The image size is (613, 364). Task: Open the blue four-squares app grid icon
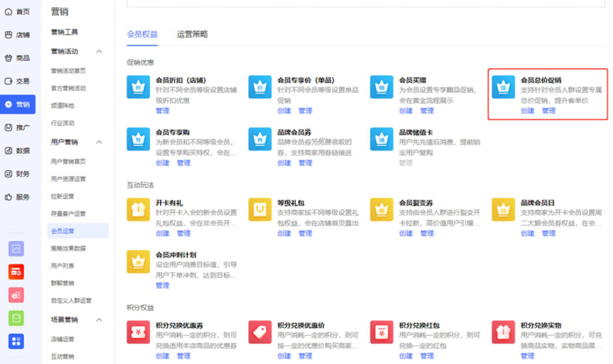16,341
